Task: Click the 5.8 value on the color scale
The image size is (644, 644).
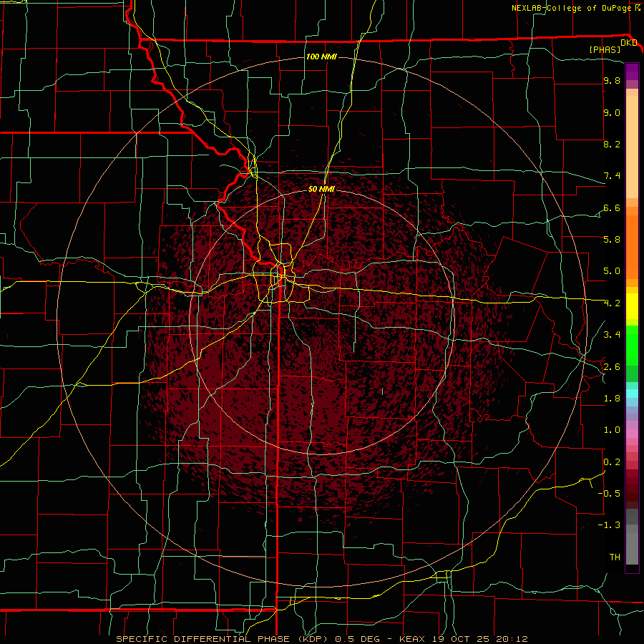Action: 612,240
